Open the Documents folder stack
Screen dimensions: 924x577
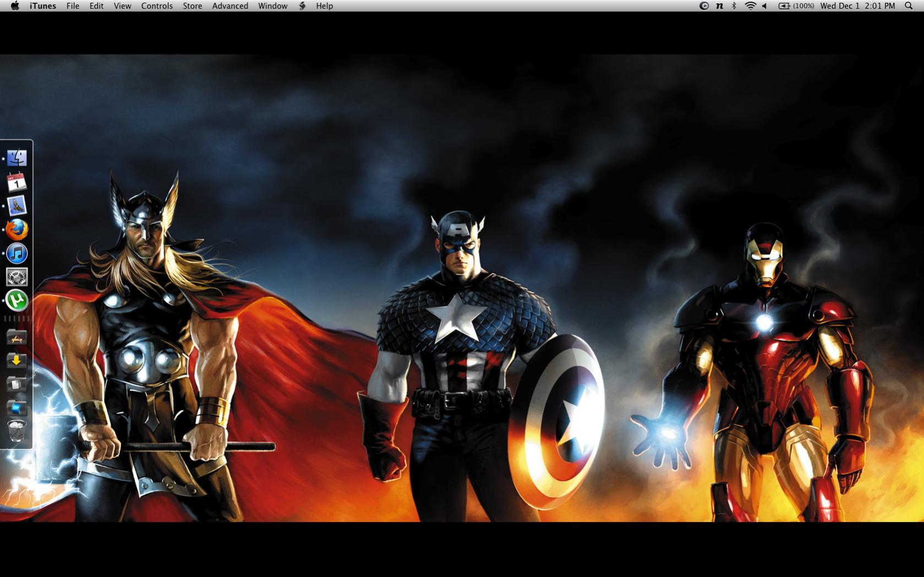tap(17, 384)
